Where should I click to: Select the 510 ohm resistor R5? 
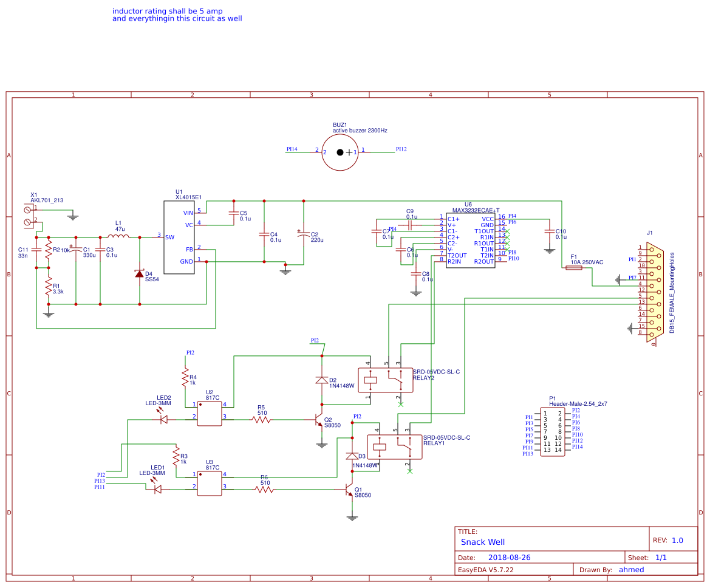(262, 418)
